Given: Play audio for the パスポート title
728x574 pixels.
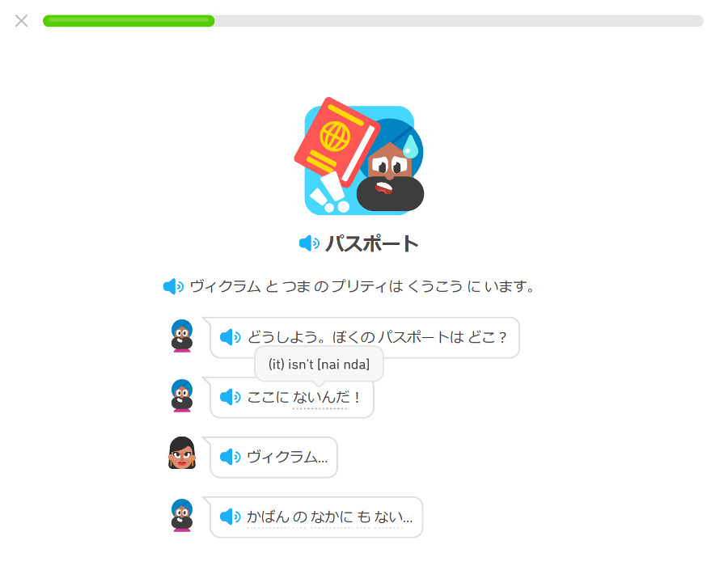Looking at the screenshot, I should (x=309, y=243).
